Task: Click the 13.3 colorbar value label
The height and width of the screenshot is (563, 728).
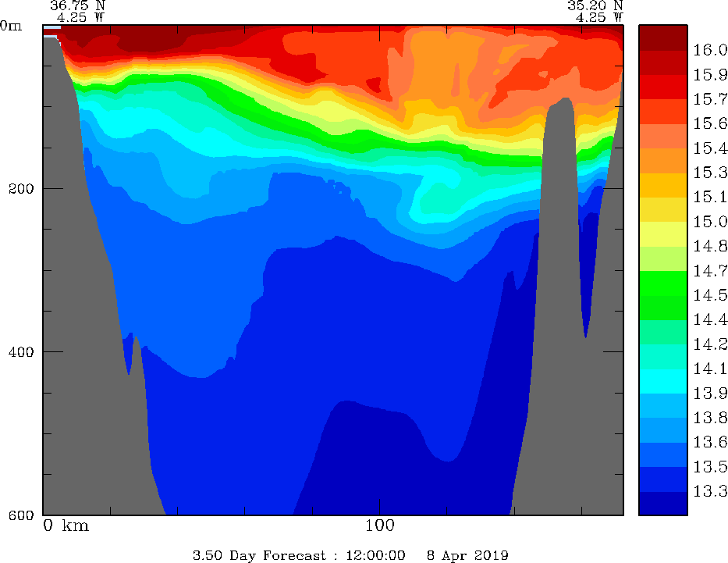Action: 710,491
